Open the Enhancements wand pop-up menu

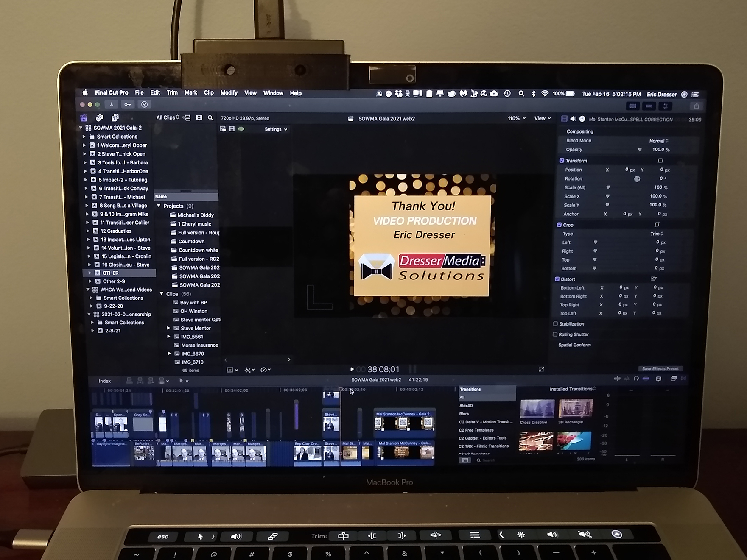(249, 370)
